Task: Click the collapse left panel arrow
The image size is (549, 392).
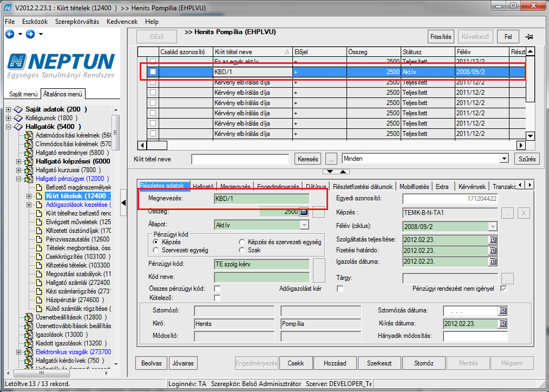Action: 123,202
